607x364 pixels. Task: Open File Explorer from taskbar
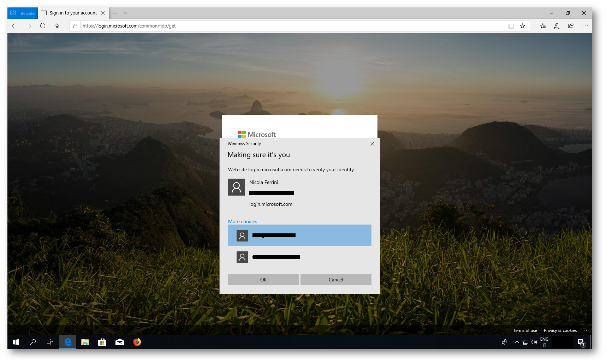(85, 342)
